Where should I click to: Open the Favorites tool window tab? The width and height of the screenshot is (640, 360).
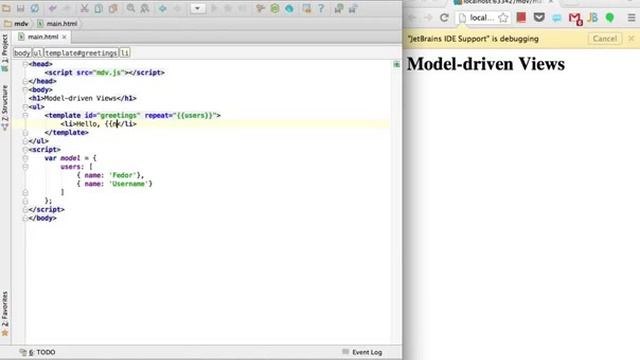click(x=5, y=313)
